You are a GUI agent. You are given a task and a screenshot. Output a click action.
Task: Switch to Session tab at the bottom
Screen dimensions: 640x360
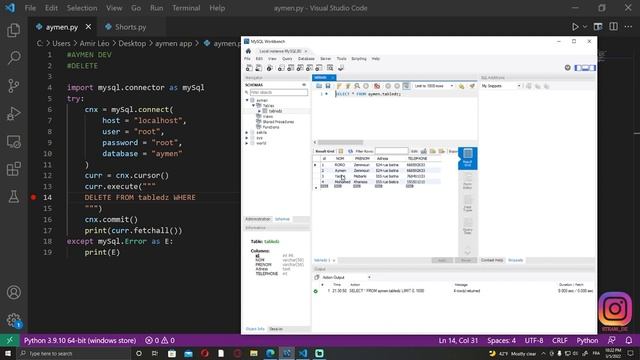point(276,329)
